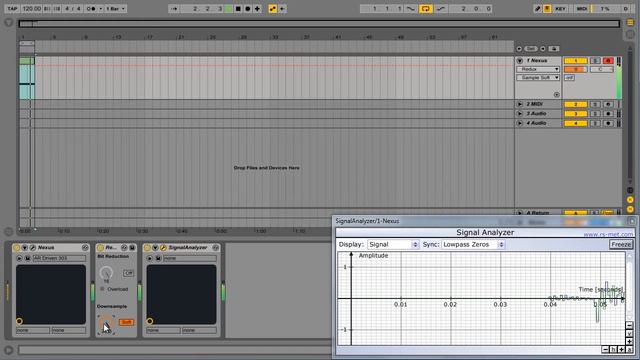This screenshot has width=640, height=360.
Task: Open the Nexus plug-in window with wrench icon
Action: click(x=33, y=248)
